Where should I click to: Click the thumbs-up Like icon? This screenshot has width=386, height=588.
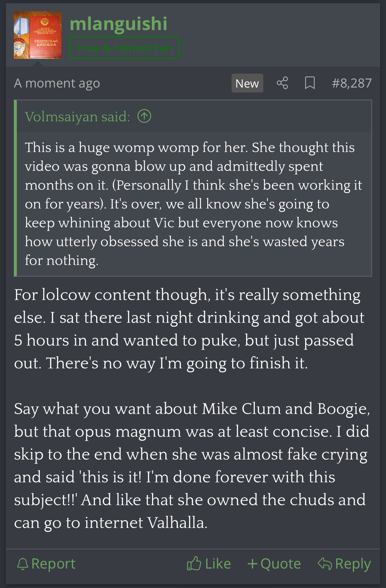click(x=194, y=564)
